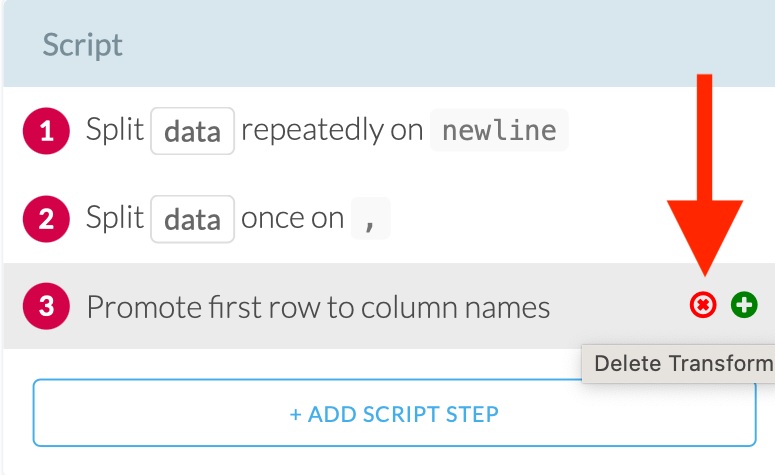Click the red Delete Transform icon
Image resolution: width=775 pixels, height=475 pixels.
tap(704, 305)
